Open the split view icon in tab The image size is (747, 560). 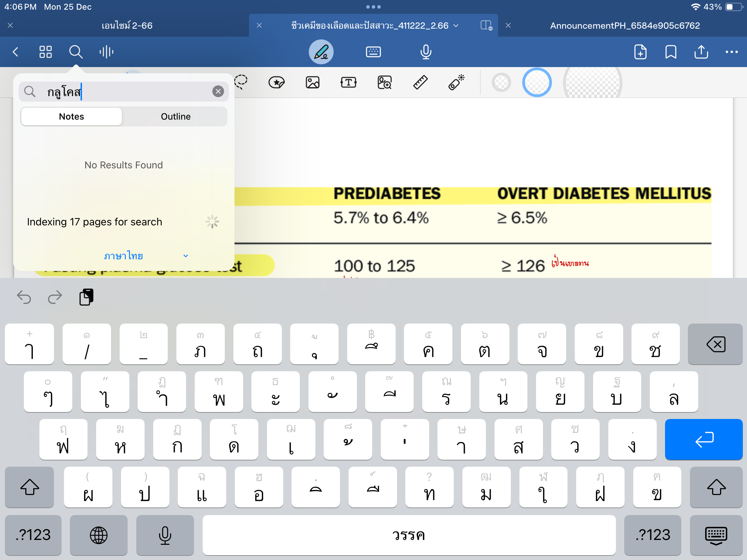tap(486, 25)
